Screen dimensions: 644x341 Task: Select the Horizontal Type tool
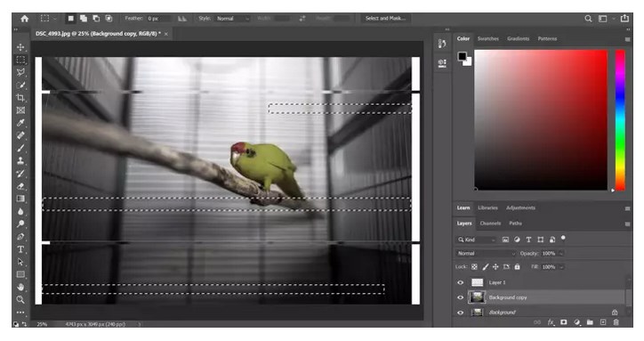(20, 249)
